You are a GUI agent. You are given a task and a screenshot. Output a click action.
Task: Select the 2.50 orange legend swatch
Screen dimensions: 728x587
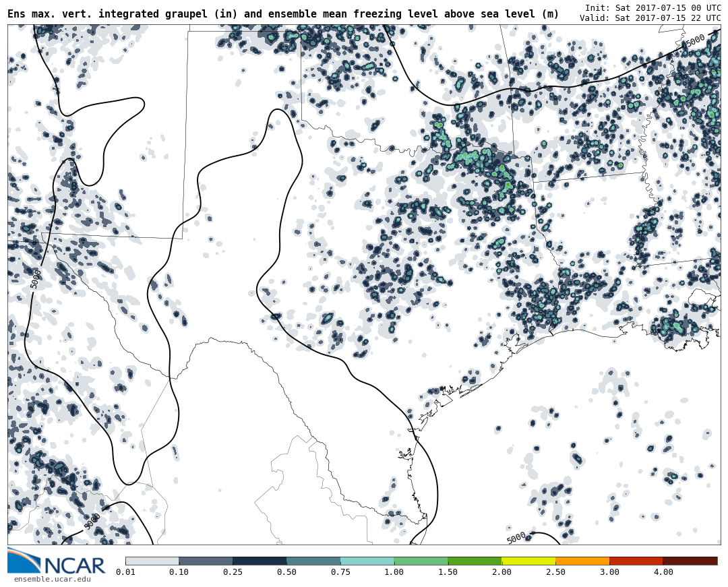pyautogui.click(x=582, y=561)
